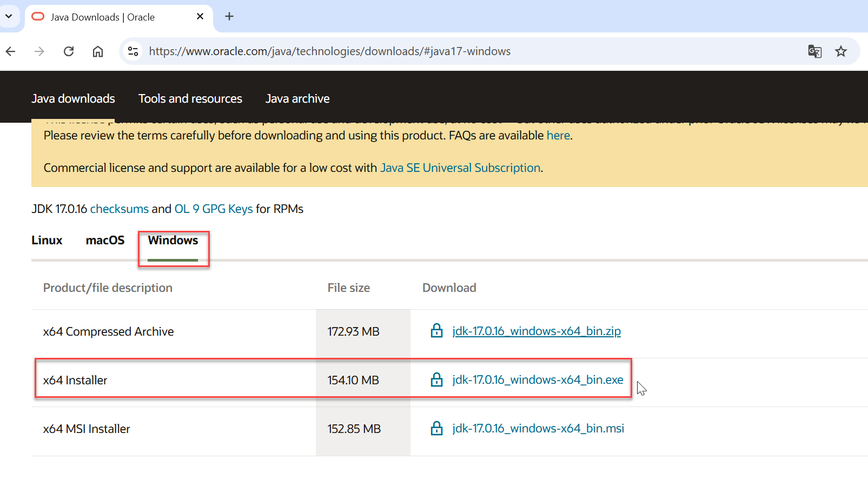Image resolution: width=868 pixels, height=480 pixels.
Task: Click the 'x64 Compressed Archive' row text
Action: coord(108,331)
